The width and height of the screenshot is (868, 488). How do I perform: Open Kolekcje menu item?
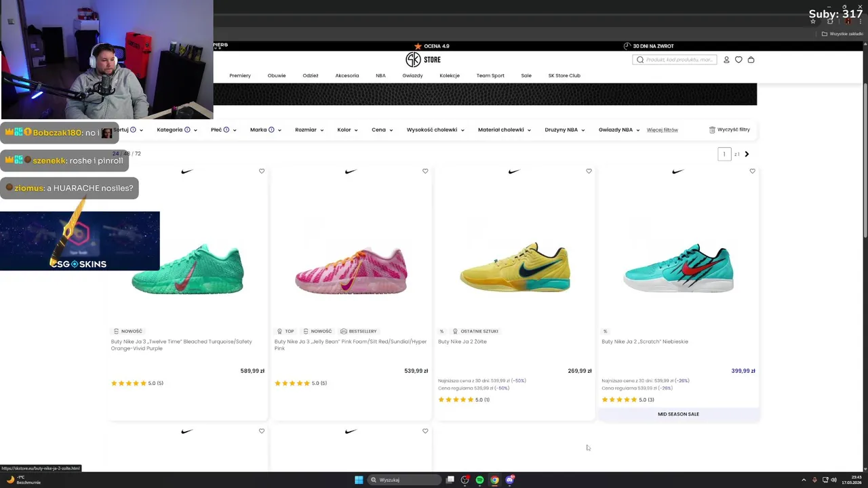coord(450,75)
